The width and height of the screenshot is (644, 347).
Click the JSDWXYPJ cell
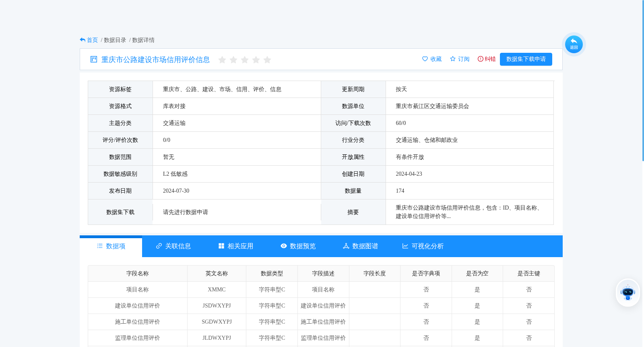pyautogui.click(x=217, y=306)
